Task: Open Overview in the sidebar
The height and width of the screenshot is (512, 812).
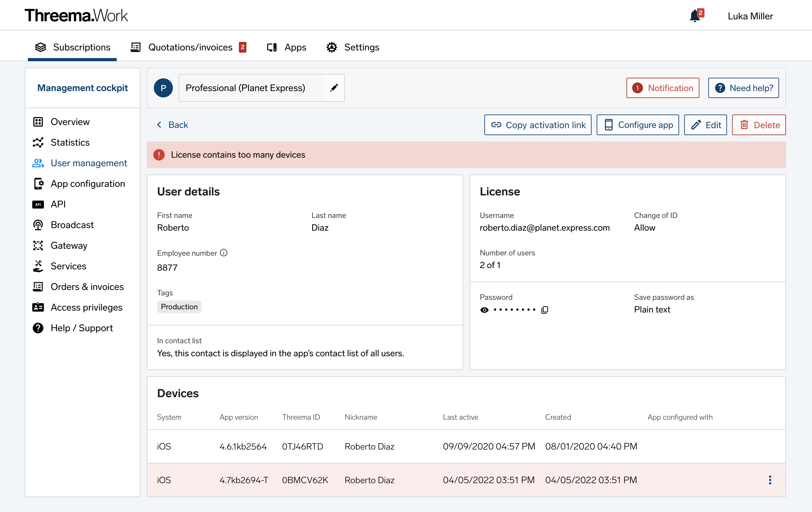Action: pos(82,122)
